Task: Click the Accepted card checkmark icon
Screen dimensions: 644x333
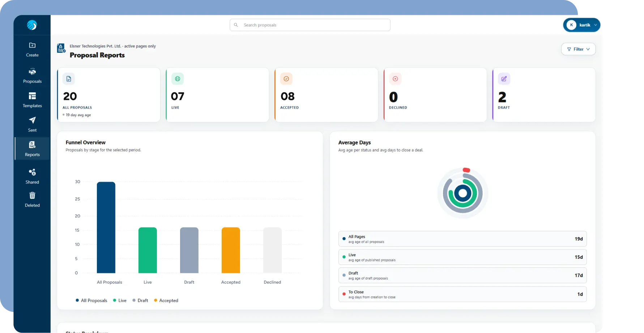Action: (286, 79)
